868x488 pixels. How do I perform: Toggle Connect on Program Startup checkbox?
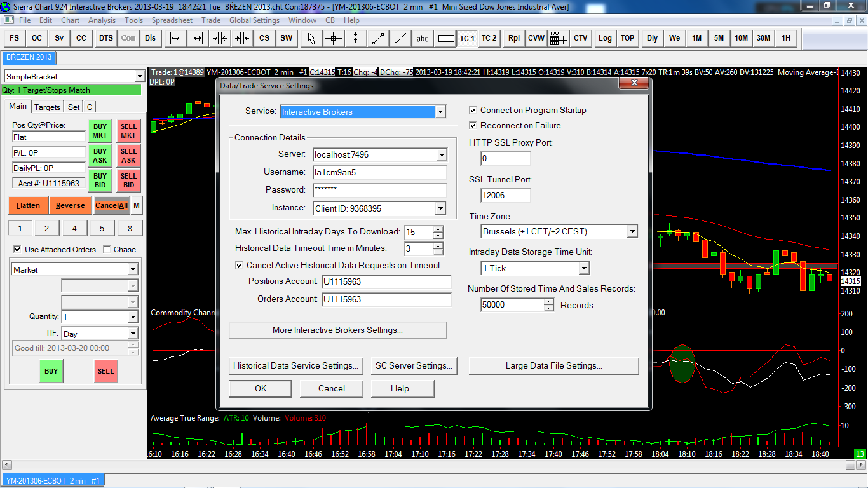pos(473,110)
